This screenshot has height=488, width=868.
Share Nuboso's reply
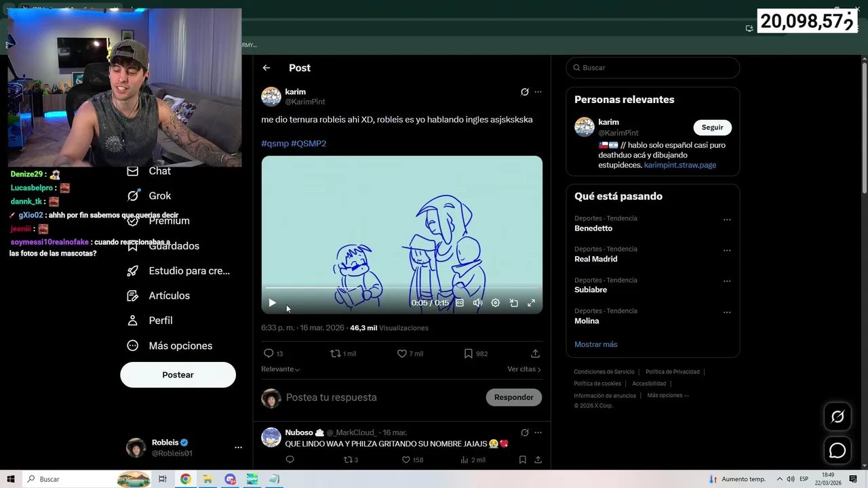click(x=538, y=460)
